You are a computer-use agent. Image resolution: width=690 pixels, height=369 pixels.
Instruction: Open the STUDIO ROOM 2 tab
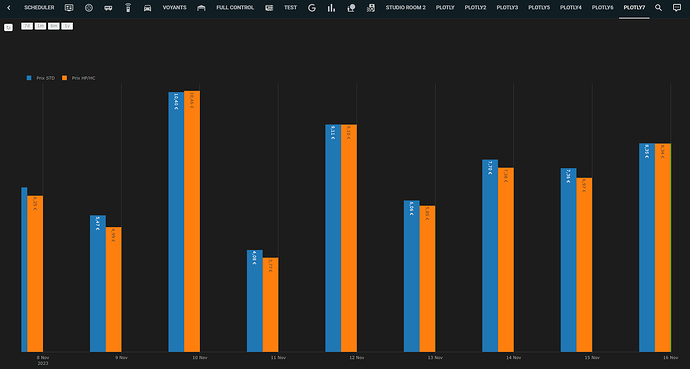pyautogui.click(x=406, y=8)
